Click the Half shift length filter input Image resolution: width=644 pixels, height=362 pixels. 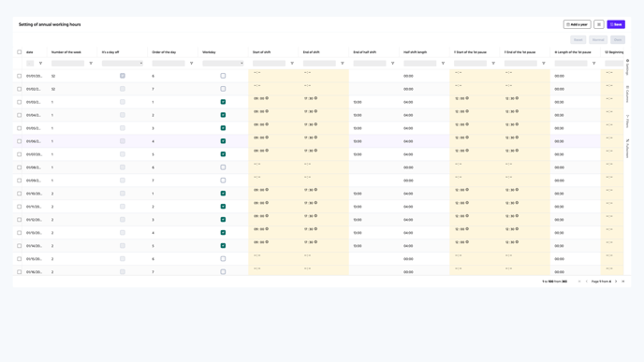(x=419, y=64)
